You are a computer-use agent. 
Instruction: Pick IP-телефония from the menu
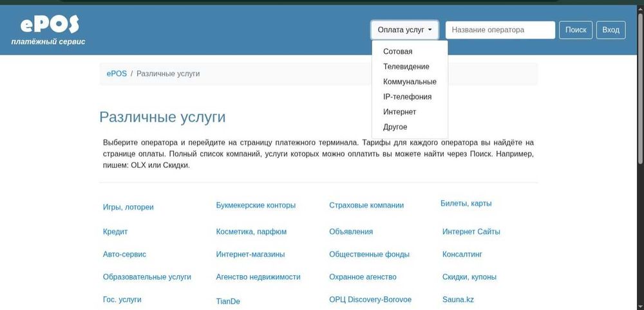pos(407,96)
